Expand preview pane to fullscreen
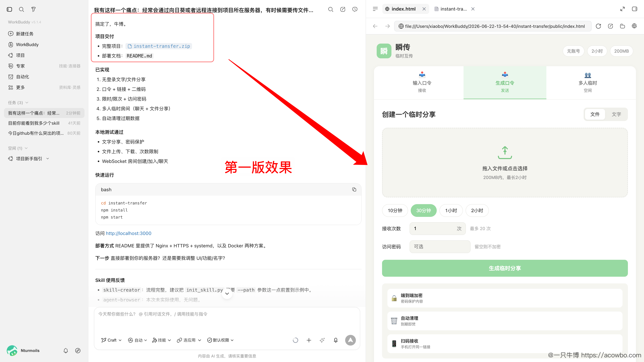Image resolution: width=644 pixels, height=362 pixels. tap(623, 9)
